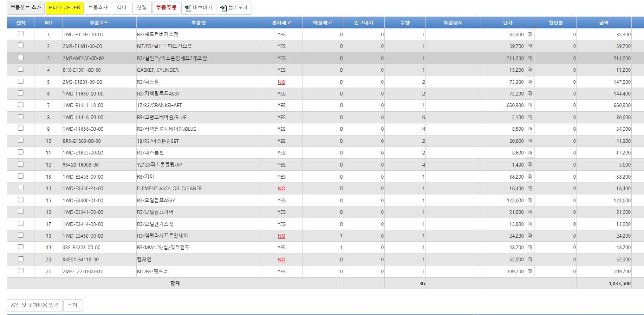This screenshot has width=644, height=315.
Task: Open the NO link for ELEMENT ASSY, OIL CLEANER
Action: coord(281,188)
